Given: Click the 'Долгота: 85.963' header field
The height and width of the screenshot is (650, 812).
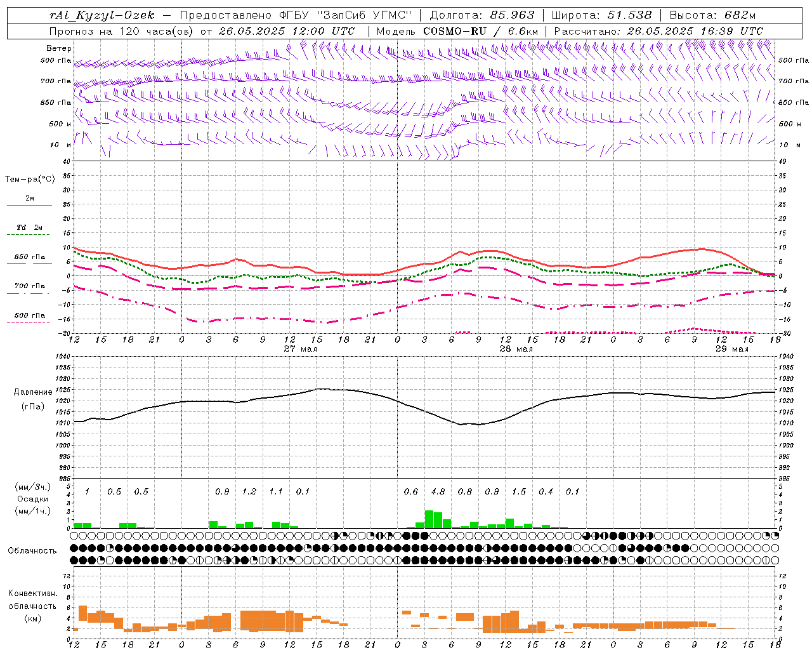Looking at the screenshot, I should tap(482, 15).
